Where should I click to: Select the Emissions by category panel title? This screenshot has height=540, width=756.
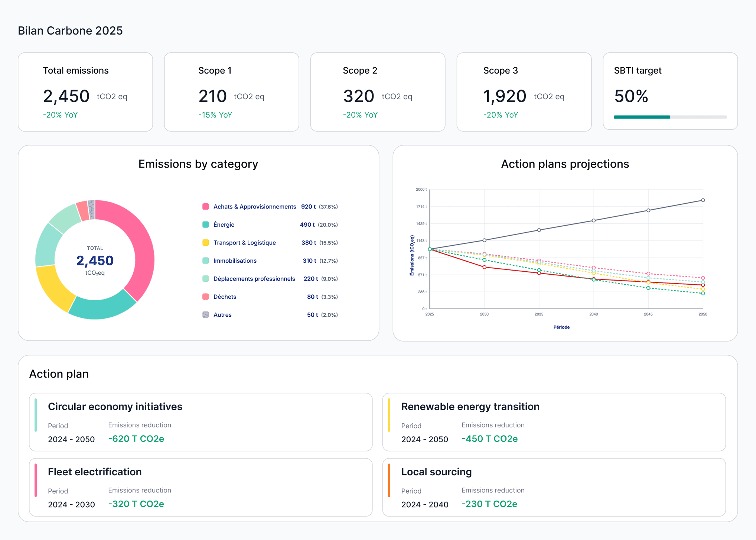[x=198, y=164]
